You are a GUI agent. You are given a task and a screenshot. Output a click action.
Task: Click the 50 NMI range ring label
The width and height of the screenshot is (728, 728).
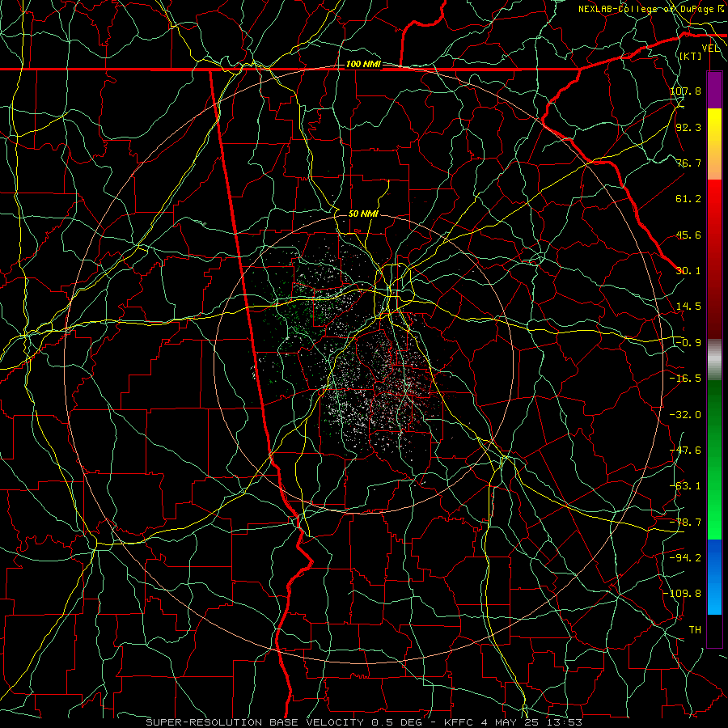pos(363,214)
